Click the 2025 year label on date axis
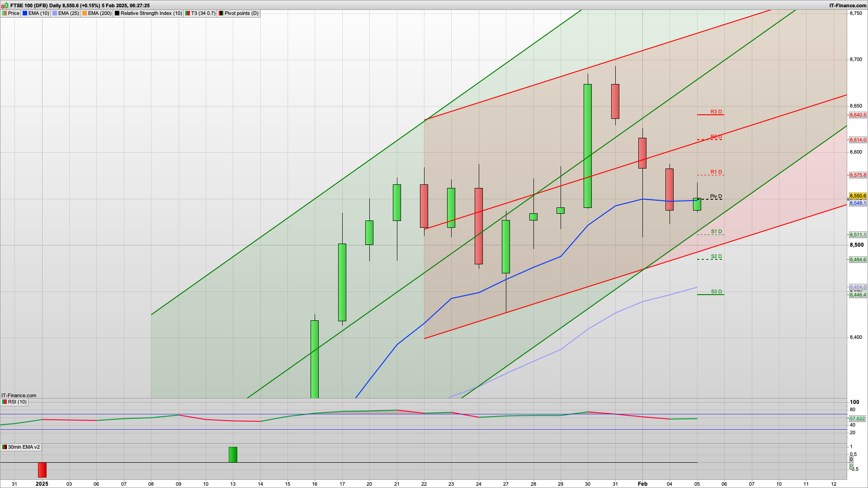This screenshot has width=868, height=488. point(42,484)
